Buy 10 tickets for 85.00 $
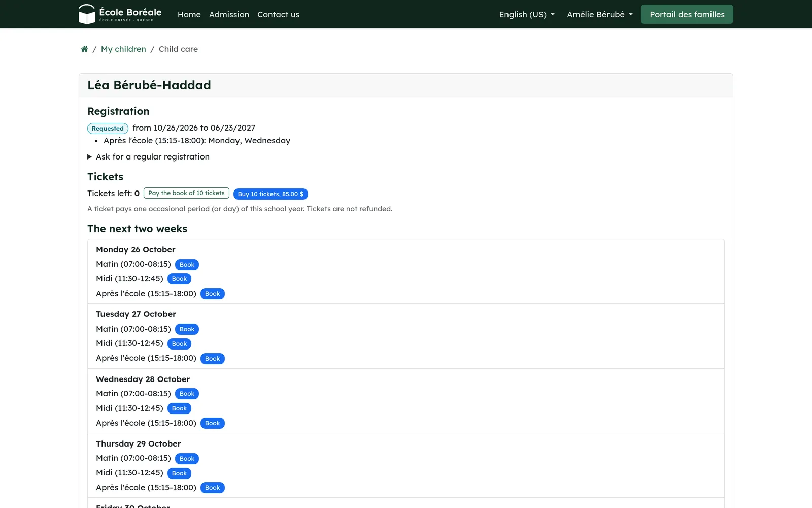 270,194
